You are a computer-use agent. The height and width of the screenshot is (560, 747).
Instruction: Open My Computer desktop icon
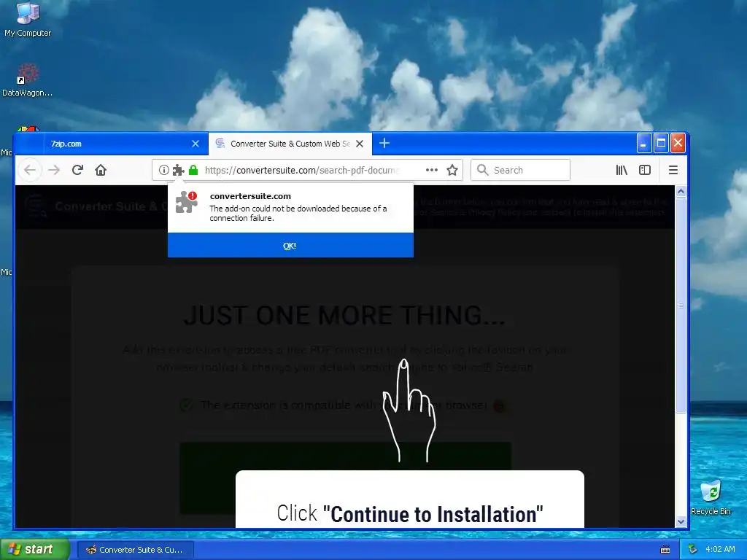[28, 20]
